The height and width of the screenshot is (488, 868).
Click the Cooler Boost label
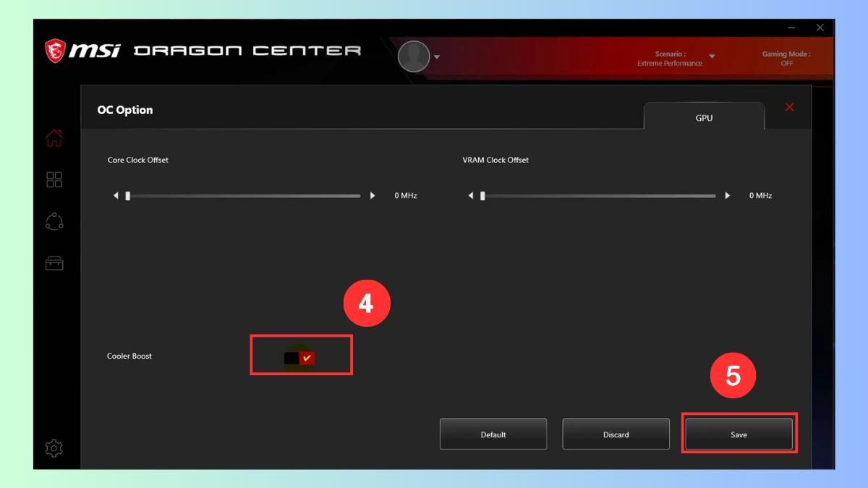[x=129, y=356]
